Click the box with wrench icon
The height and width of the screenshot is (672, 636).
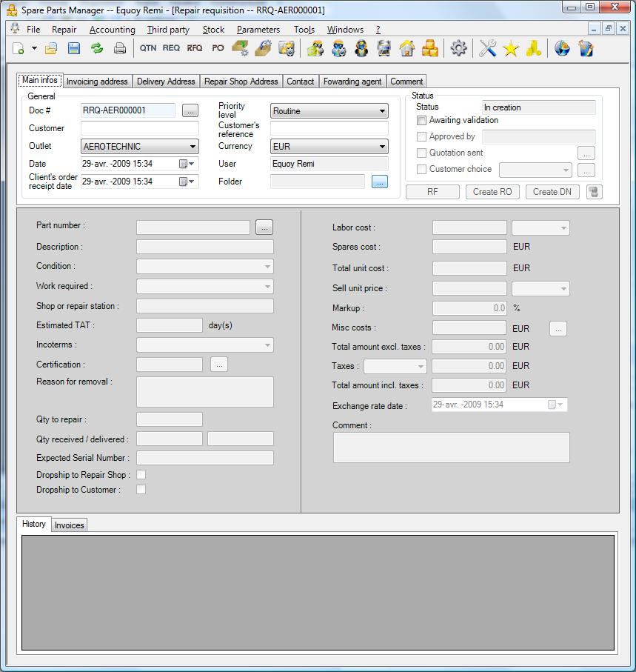[x=264, y=48]
